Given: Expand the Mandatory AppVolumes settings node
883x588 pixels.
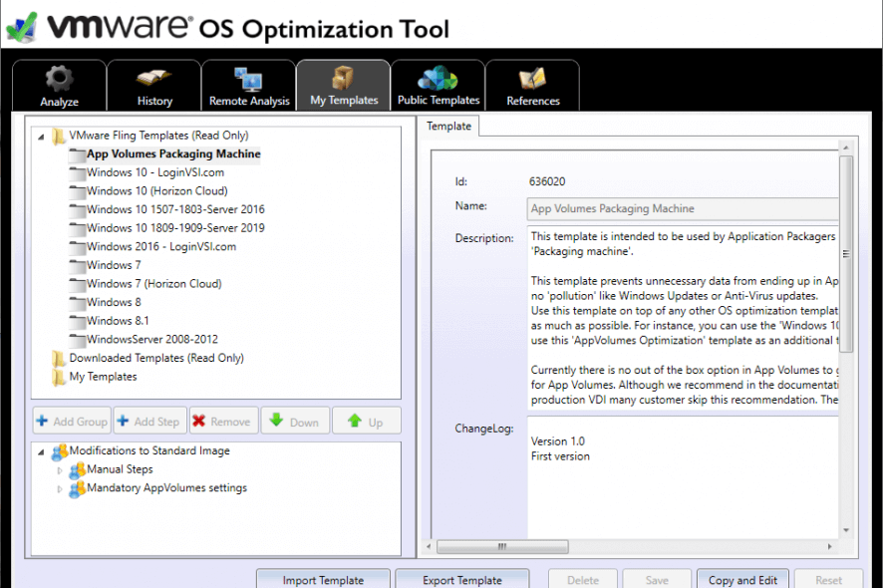Looking at the screenshot, I should coord(60,489).
